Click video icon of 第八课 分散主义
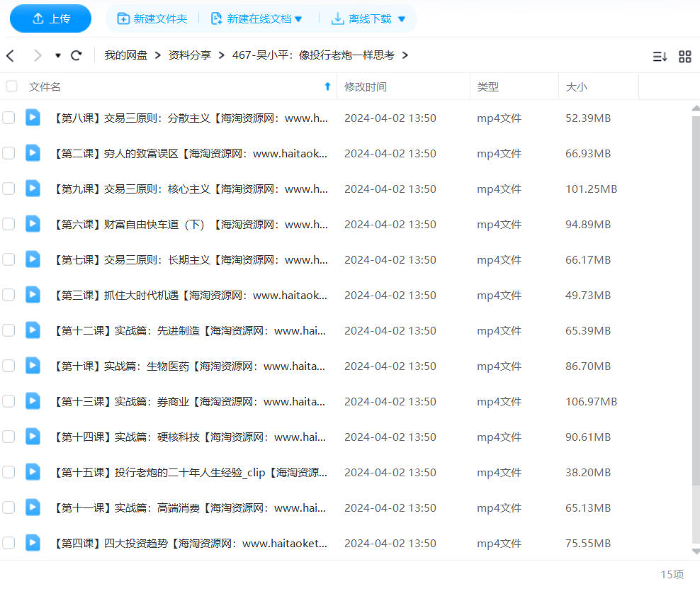Screen dimensions: 700x589 tap(33, 118)
